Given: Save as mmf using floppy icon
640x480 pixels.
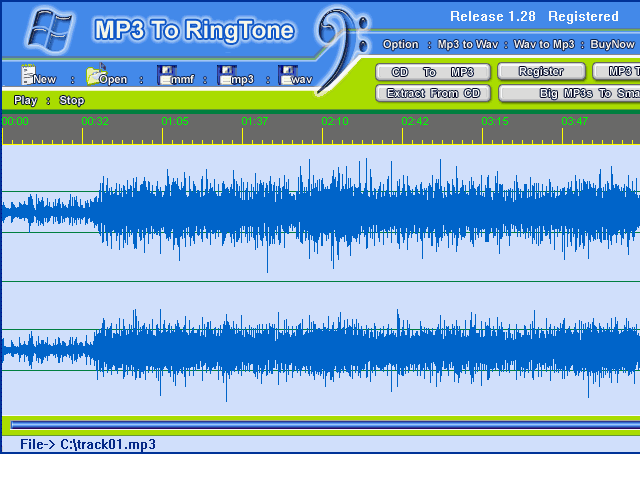Looking at the screenshot, I should (166, 75).
